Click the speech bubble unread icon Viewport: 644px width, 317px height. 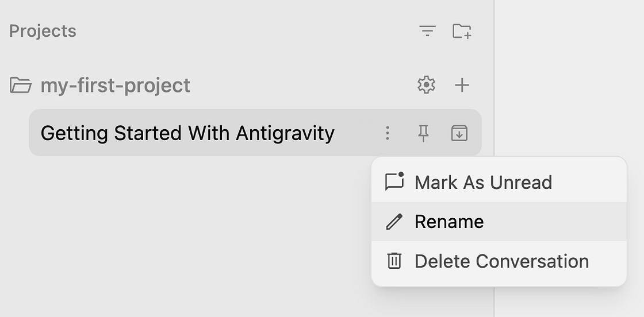click(394, 181)
